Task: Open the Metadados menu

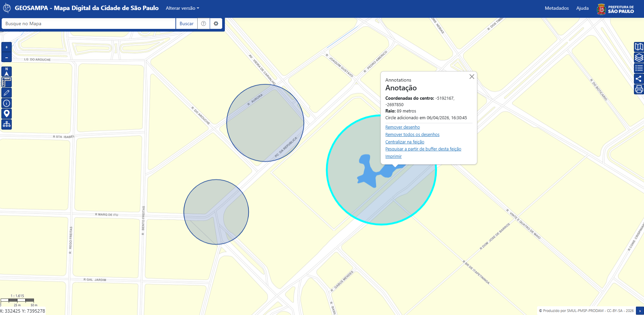Action: (557, 8)
